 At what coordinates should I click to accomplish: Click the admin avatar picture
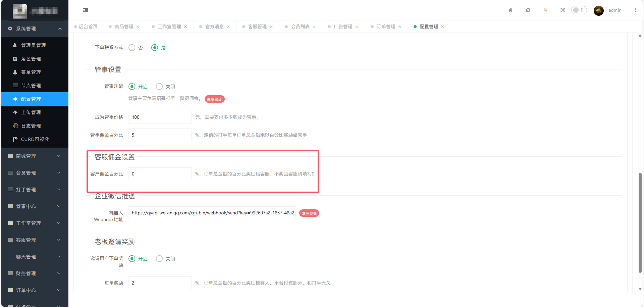pyautogui.click(x=598, y=10)
